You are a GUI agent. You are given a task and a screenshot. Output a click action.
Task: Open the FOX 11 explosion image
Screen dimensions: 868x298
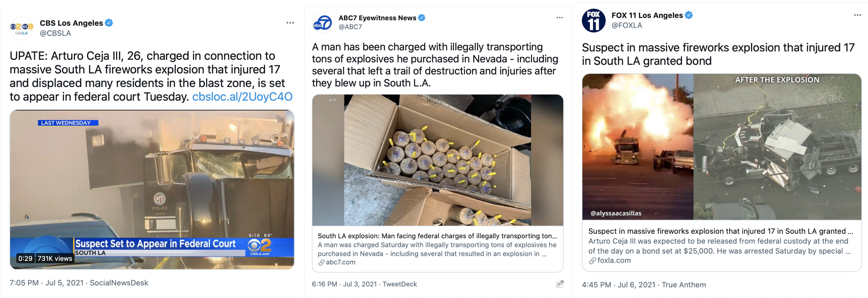(721, 147)
